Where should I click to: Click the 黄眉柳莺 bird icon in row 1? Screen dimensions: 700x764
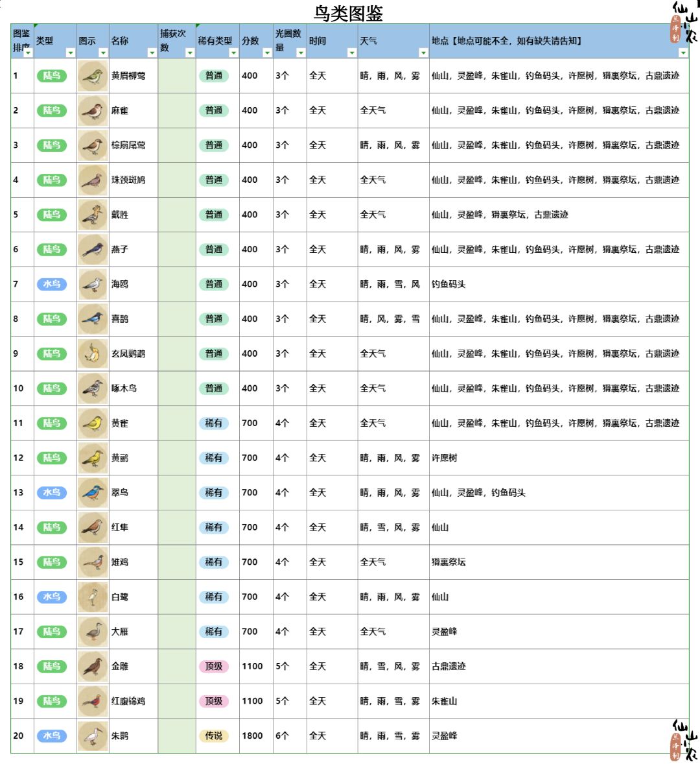click(93, 76)
